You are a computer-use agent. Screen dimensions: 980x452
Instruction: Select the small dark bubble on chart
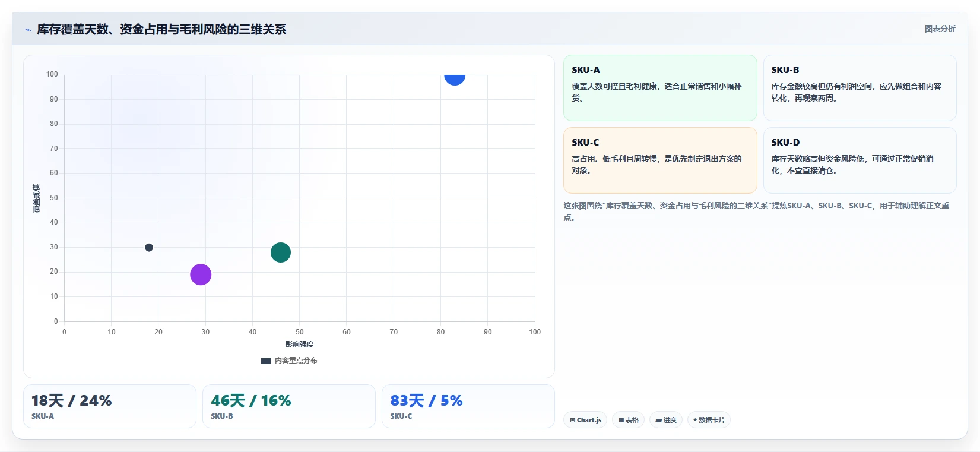(149, 248)
